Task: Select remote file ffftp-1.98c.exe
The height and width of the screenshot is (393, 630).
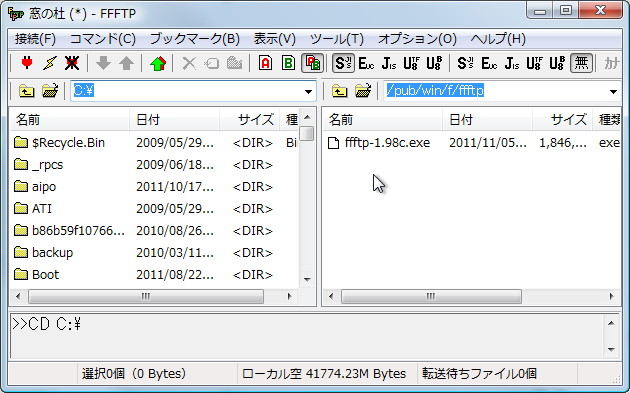Action: coord(379,143)
